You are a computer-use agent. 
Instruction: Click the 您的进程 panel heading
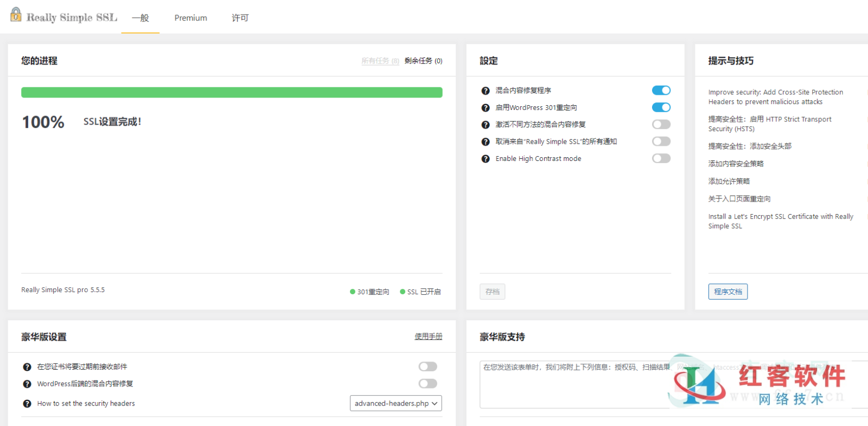tap(39, 61)
